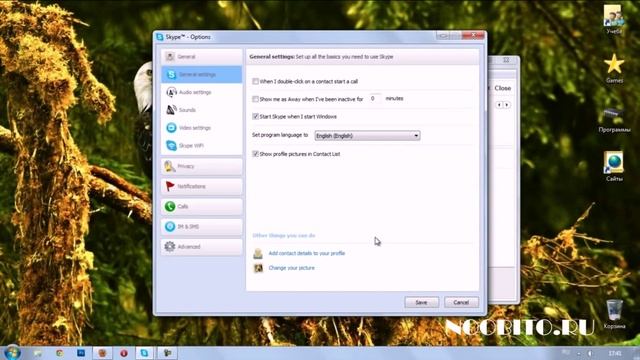
Task: Click the headset Audio settings icon
Action: (171, 92)
